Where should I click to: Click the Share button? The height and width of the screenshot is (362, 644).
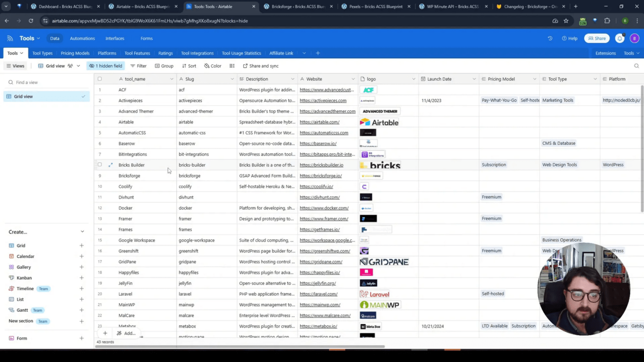point(597,38)
